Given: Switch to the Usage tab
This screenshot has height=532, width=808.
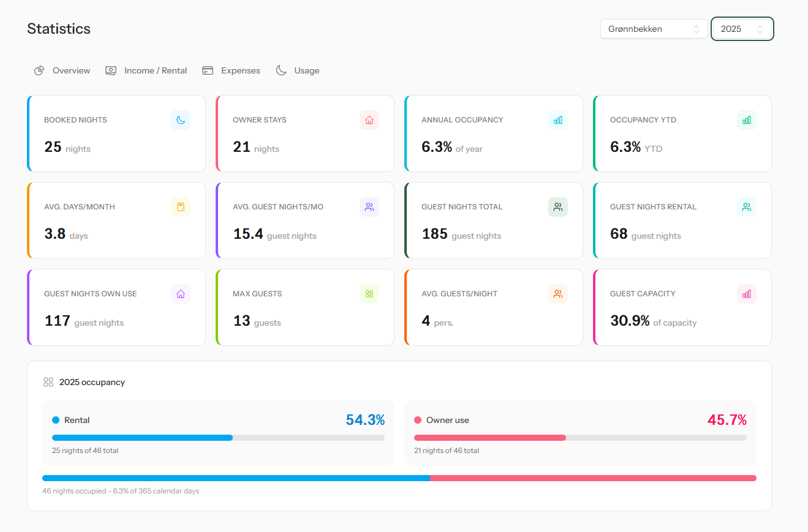Looking at the screenshot, I should [x=298, y=70].
